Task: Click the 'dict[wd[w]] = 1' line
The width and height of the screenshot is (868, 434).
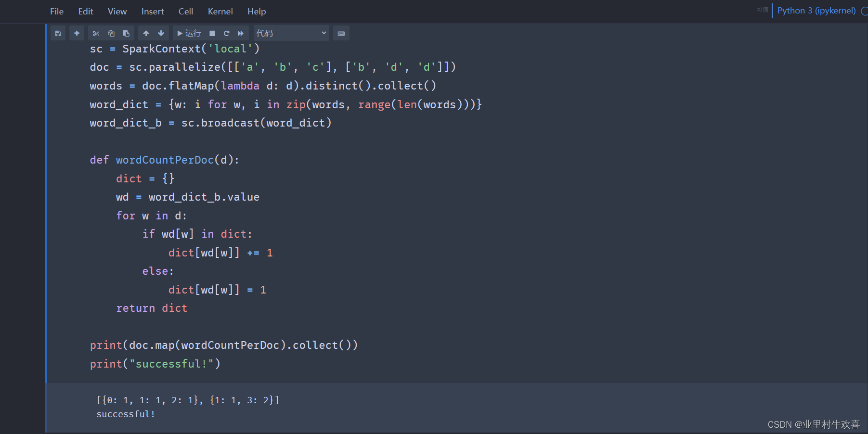Action: click(x=217, y=290)
